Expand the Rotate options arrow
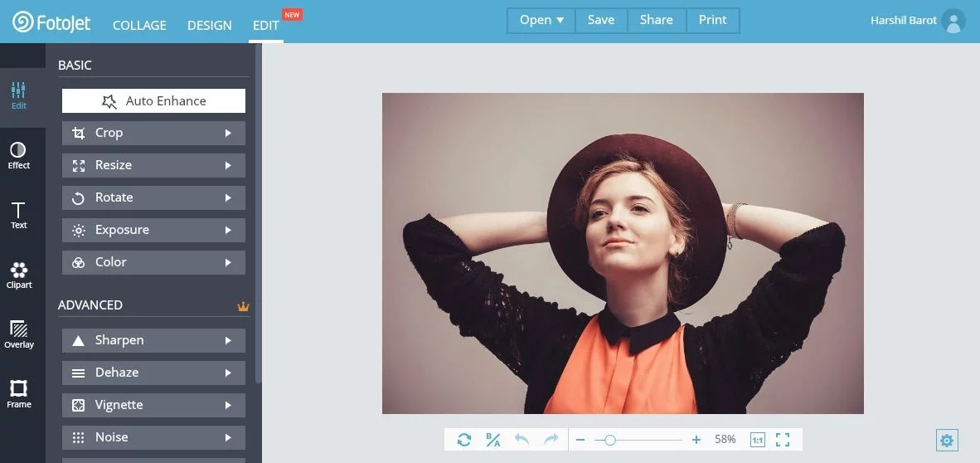980x463 pixels. coord(228,198)
